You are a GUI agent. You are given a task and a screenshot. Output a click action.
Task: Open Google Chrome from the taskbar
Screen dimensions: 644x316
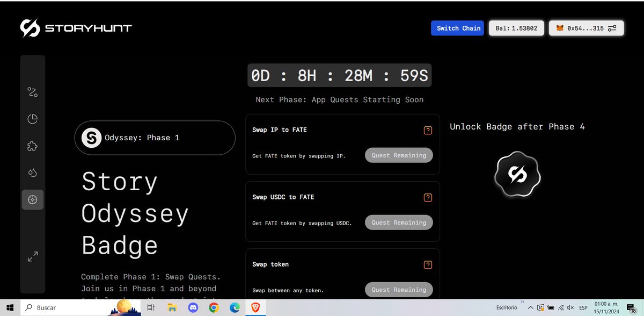(x=214, y=308)
